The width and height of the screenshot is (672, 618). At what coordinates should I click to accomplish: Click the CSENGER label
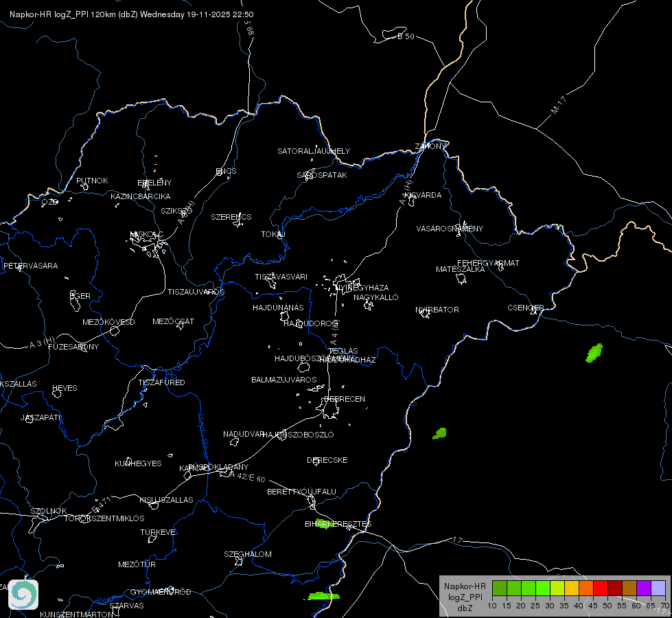tap(525, 308)
